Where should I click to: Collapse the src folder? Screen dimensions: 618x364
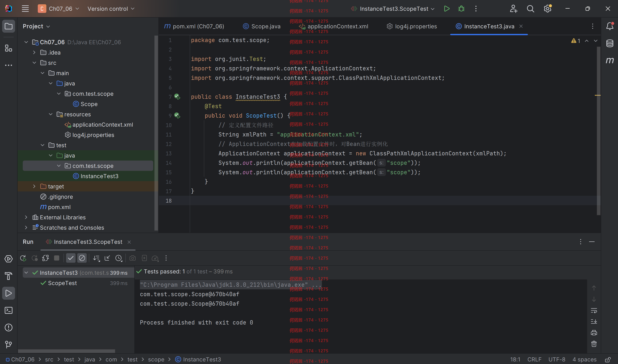(34, 63)
